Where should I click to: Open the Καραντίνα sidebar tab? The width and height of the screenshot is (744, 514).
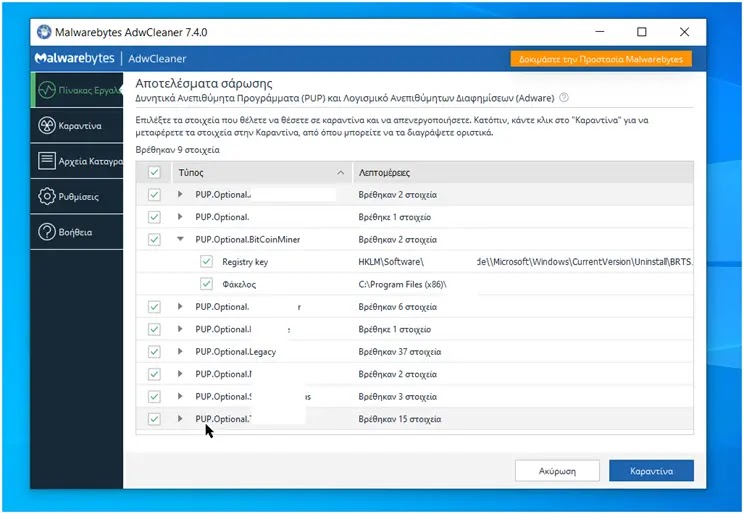tap(76, 126)
